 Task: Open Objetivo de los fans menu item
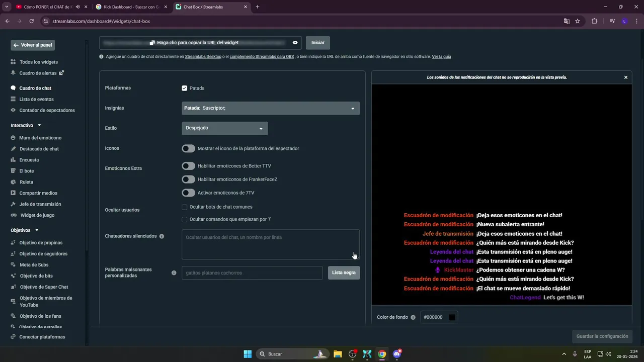tap(40, 316)
